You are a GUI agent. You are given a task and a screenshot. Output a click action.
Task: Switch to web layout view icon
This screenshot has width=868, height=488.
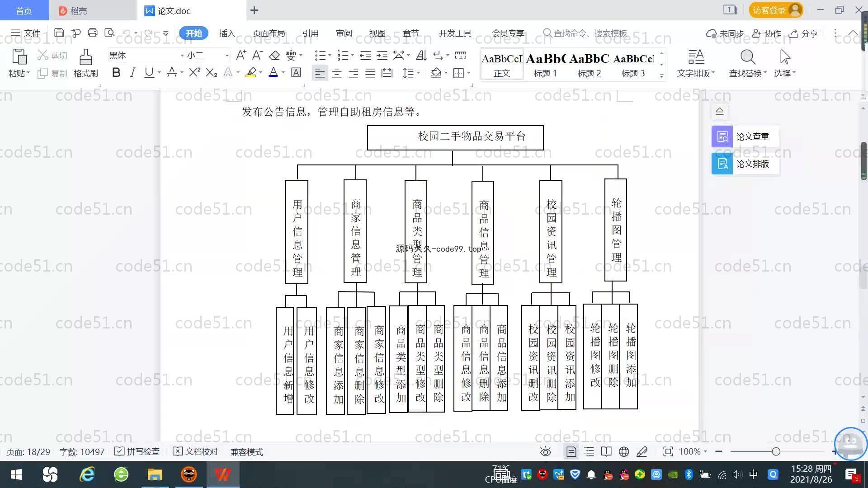pyautogui.click(x=624, y=451)
